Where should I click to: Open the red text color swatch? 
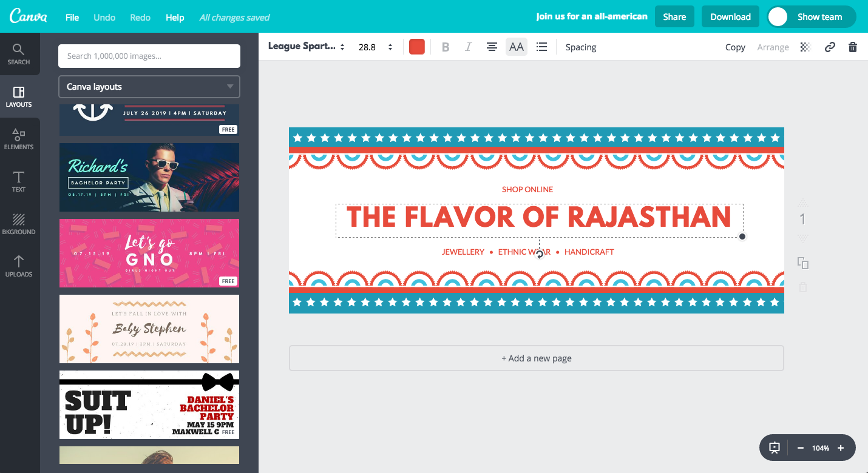pos(417,46)
